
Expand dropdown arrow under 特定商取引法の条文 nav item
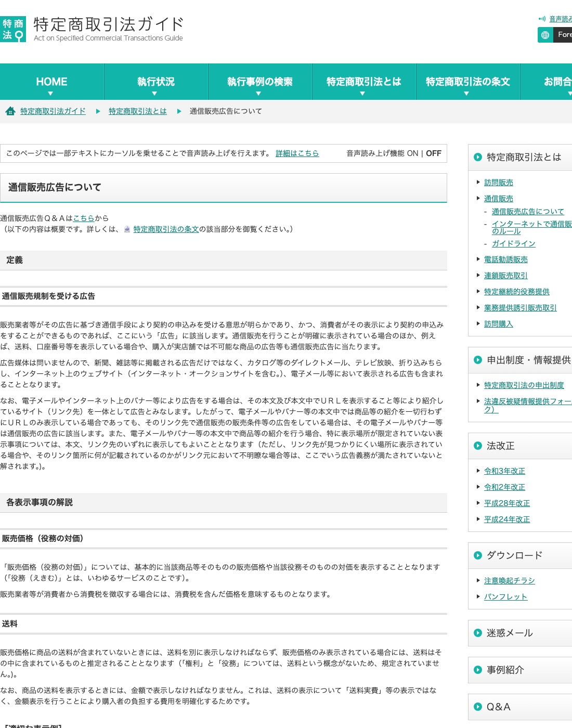pos(466,94)
